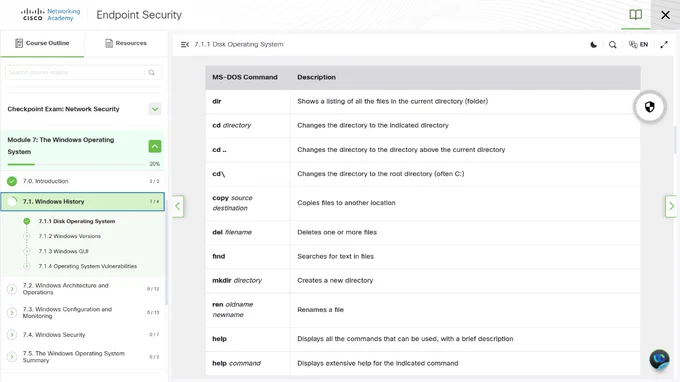The height and width of the screenshot is (382, 680).
Task: Click 'Searches for text in files' description
Action: pos(335,256)
